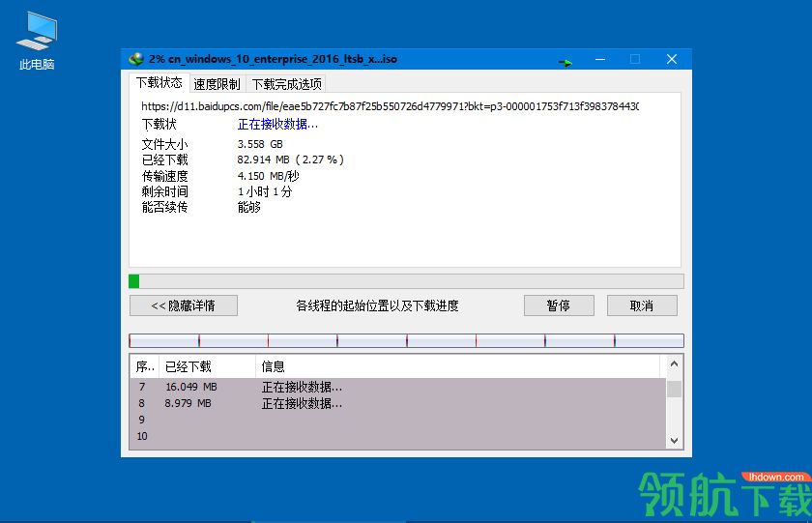The width and height of the screenshot is (812, 523).
Task: Select thread row 8 with 8.979 MB
Action: coord(397,403)
